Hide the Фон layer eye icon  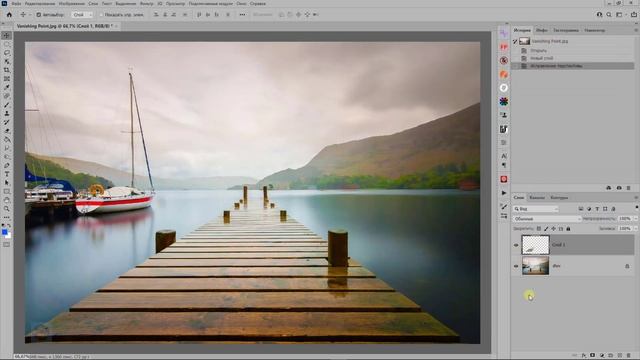tap(516, 266)
